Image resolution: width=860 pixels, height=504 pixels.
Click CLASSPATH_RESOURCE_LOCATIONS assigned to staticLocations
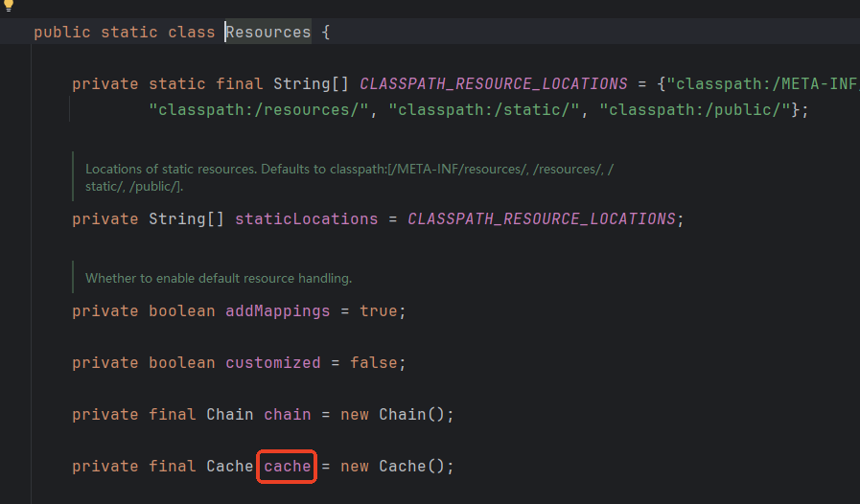(542, 219)
